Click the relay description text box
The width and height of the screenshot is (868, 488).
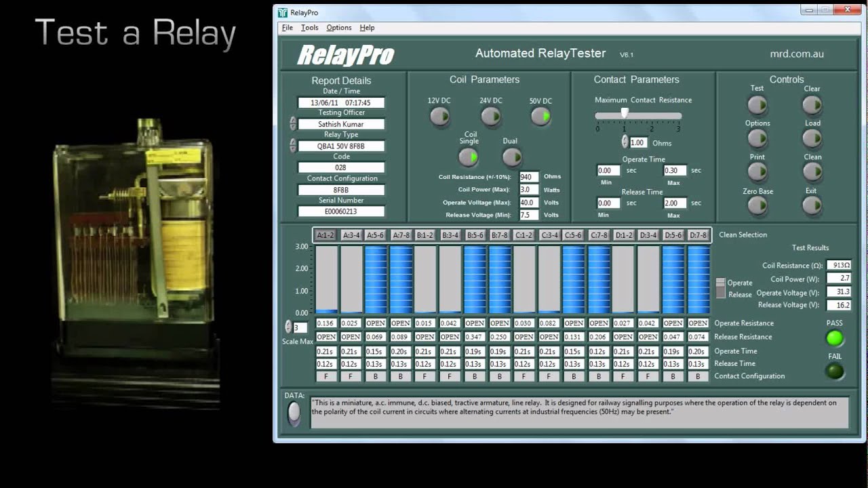point(579,412)
